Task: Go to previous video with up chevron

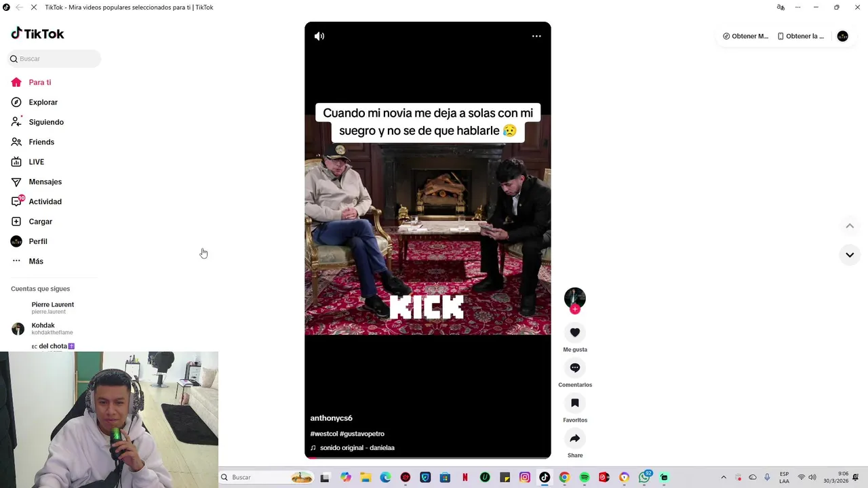Action: click(x=850, y=226)
